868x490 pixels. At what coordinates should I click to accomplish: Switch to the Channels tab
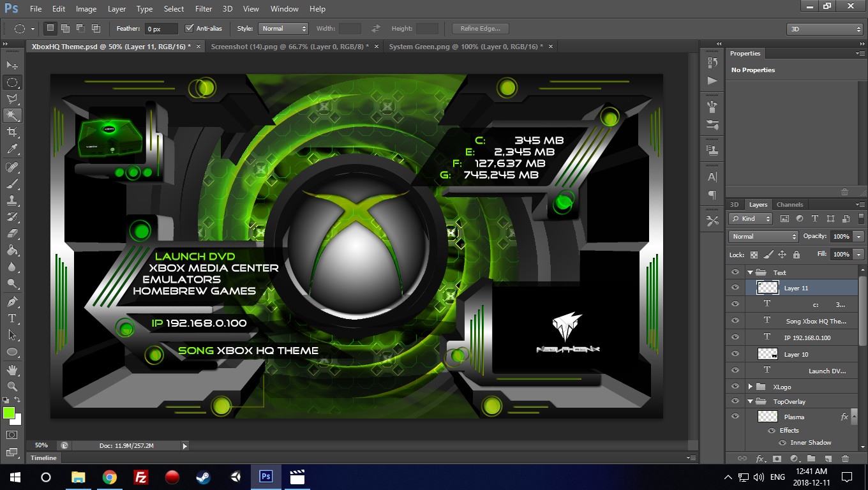789,205
